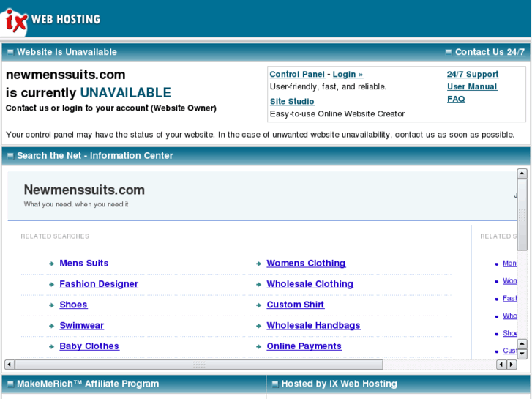This screenshot has width=532, height=399.
Task: Click the Shoes search link
Action: point(73,305)
